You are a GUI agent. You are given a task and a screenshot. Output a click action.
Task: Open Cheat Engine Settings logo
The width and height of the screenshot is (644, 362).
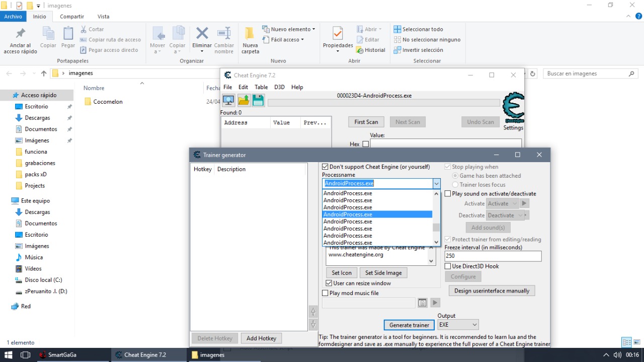(513, 108)
